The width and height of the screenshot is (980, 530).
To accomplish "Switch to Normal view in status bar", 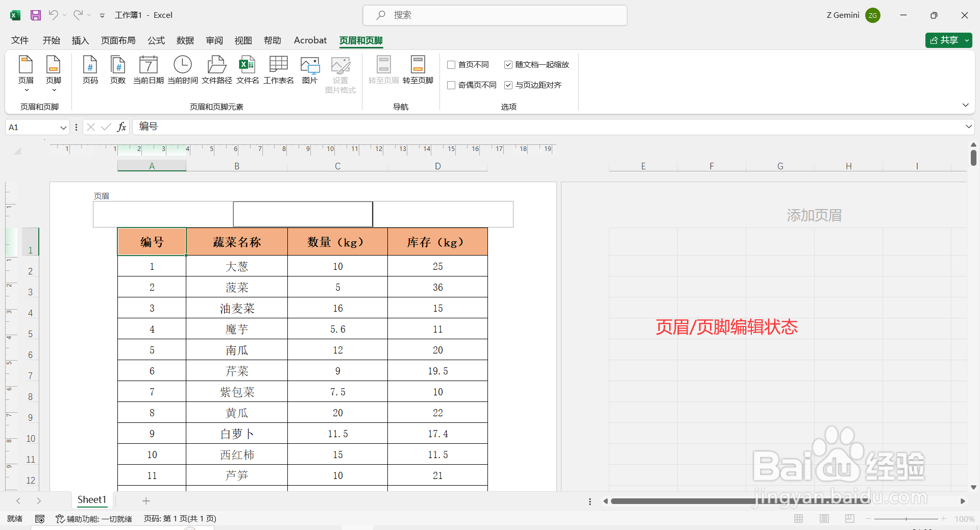I will [799, 519].
